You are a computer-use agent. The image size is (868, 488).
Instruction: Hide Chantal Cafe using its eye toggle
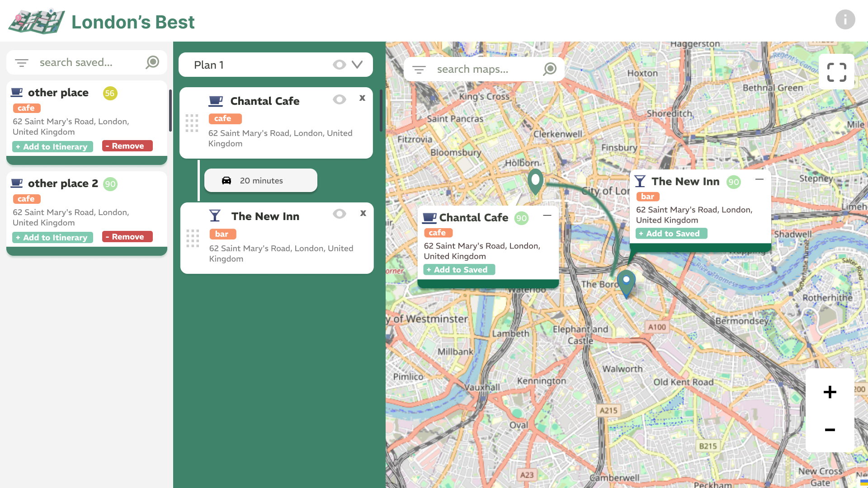click(339, 99)
